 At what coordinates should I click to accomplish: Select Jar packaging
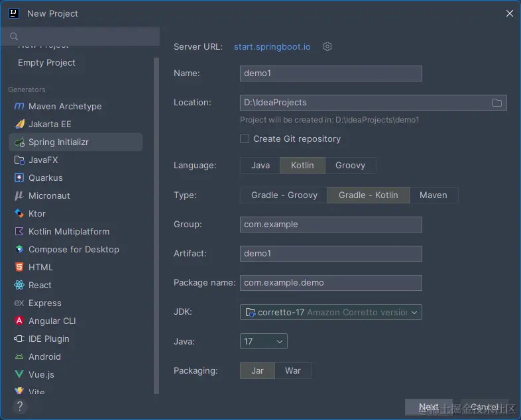pos(257,370)
